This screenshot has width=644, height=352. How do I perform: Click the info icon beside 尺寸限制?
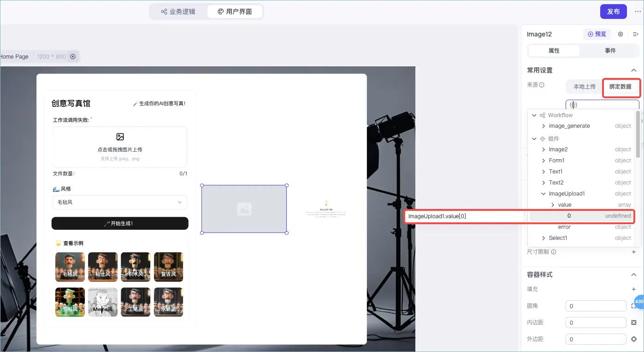point(554,252)
